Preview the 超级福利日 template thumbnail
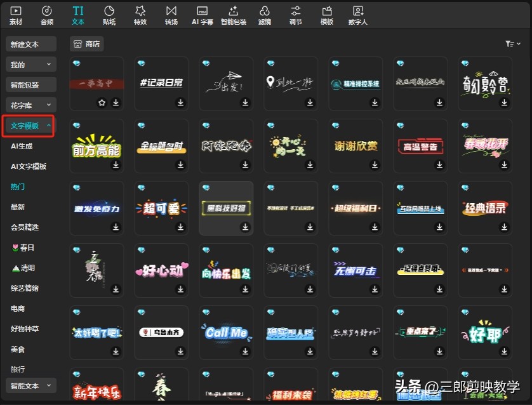The width and height of the screenshot is (532, 405). click(356, 208)
